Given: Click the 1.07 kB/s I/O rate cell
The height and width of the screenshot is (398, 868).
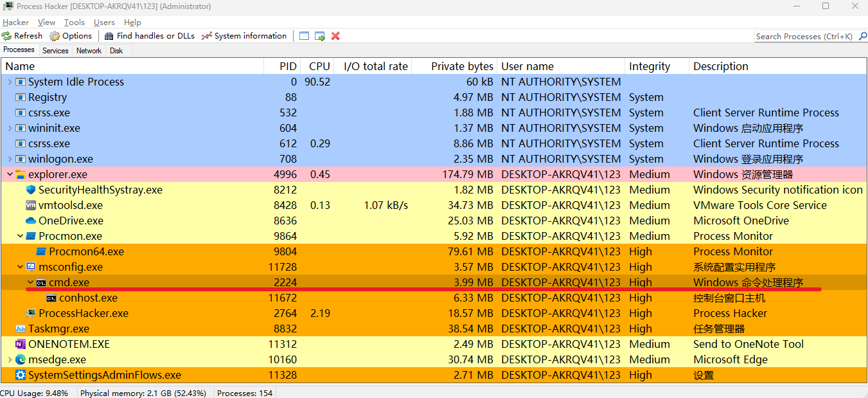Looking at the screenshot, I should click(386, 205).
